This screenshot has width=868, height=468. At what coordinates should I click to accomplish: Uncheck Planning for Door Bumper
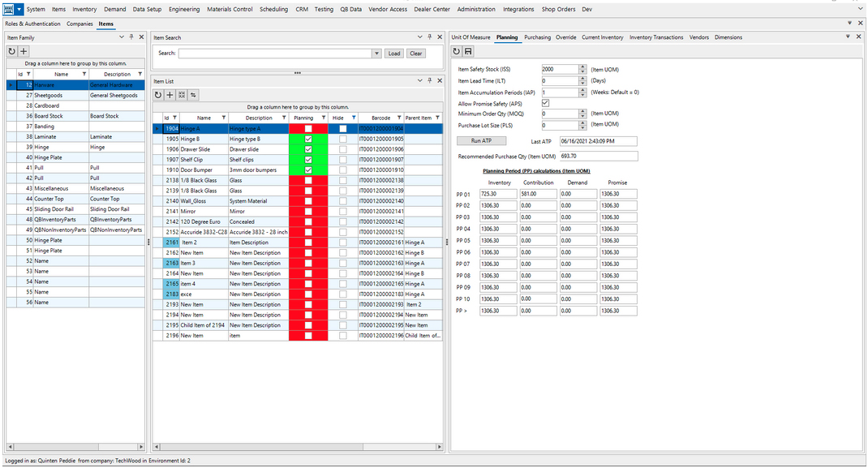pyautogui.click(x=308, y=170)
